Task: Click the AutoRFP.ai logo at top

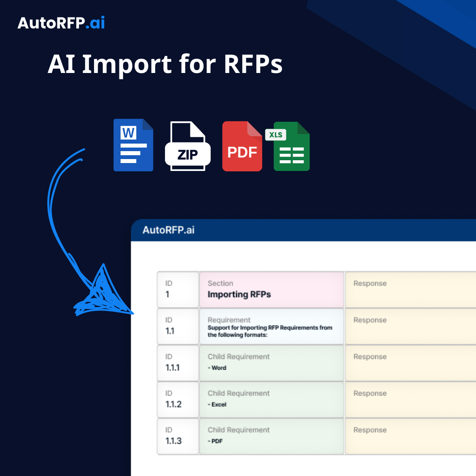Action: [61, 23]
